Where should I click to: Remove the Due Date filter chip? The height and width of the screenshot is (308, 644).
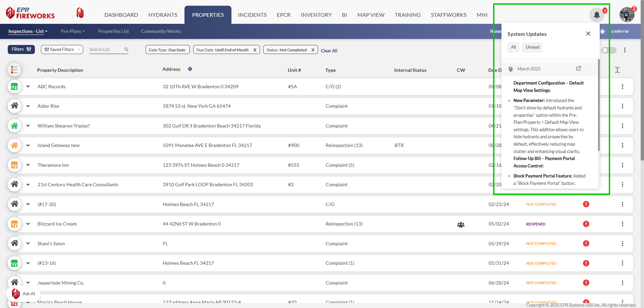point(255,50)
